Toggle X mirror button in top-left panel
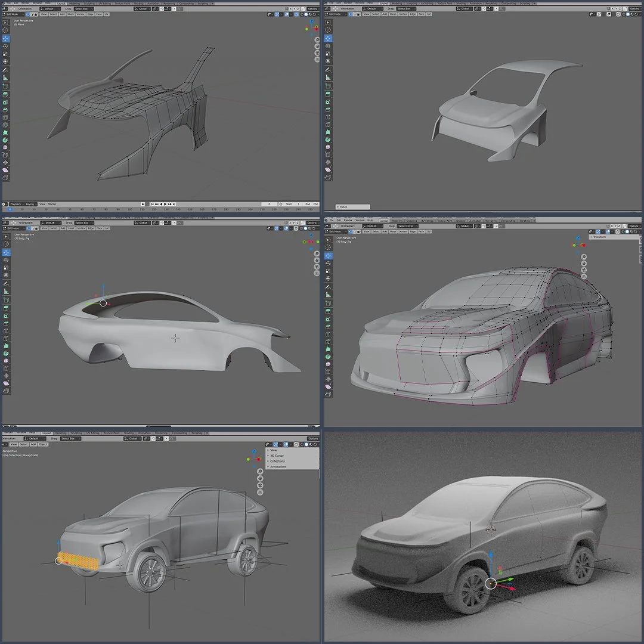Screen dimensions: 644x644 [x=291, y=8]
